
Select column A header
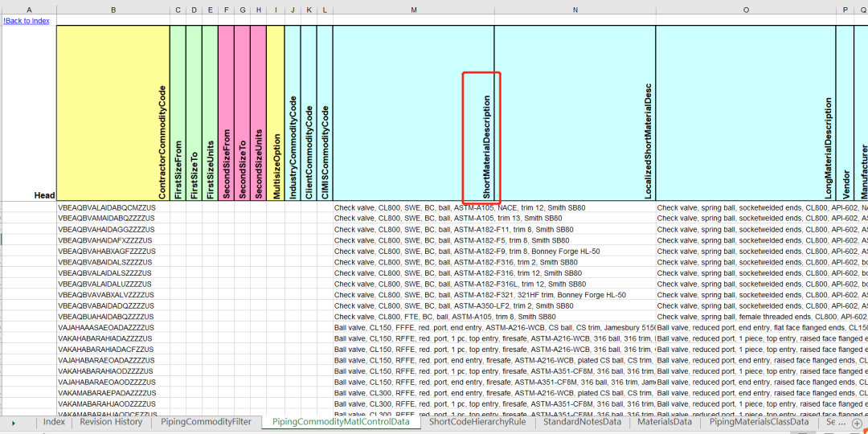[29, 10]
